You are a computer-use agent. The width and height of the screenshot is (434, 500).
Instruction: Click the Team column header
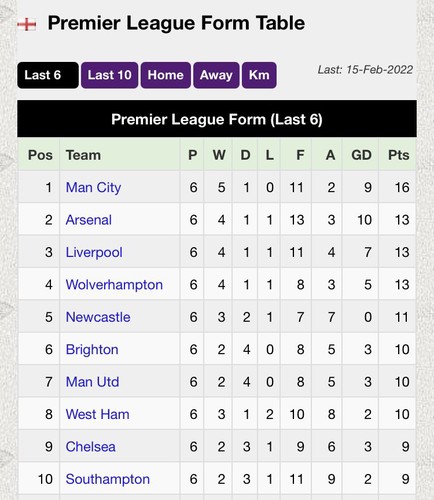click(83, 155)
